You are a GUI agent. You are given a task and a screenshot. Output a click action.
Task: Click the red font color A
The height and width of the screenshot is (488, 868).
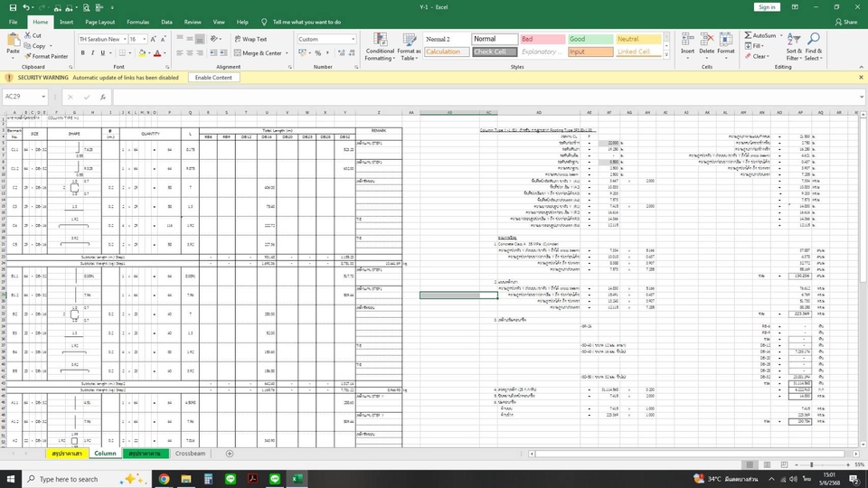point(157,53)
